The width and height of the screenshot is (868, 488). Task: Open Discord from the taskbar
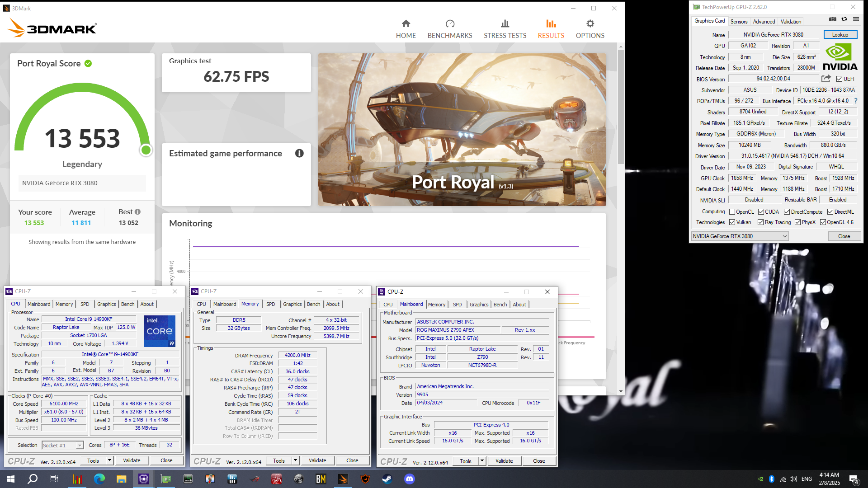[409, 479]
